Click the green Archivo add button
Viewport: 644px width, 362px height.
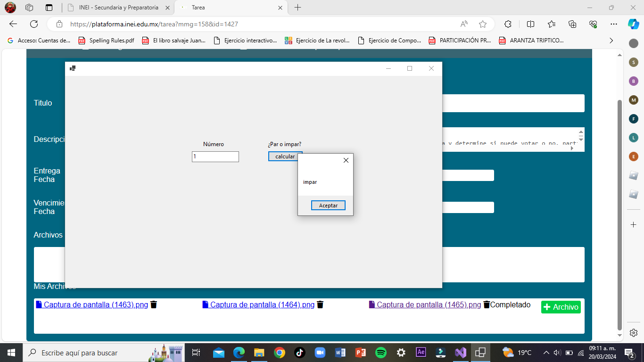pos(561,307)
